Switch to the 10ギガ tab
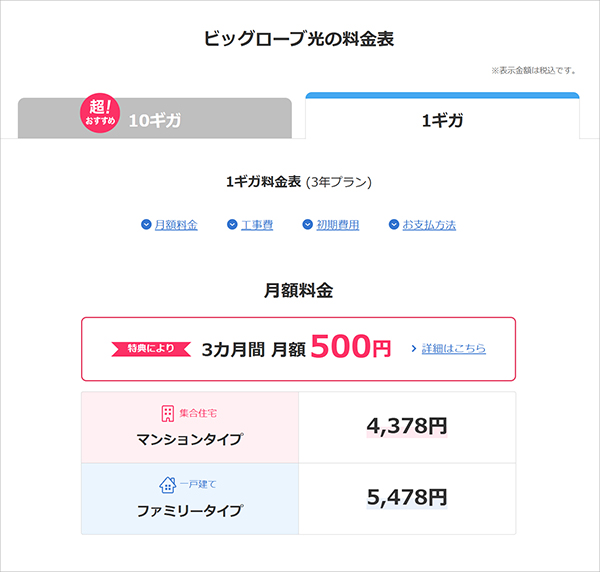This screenshot has height=572, width=600. [155, 118]
